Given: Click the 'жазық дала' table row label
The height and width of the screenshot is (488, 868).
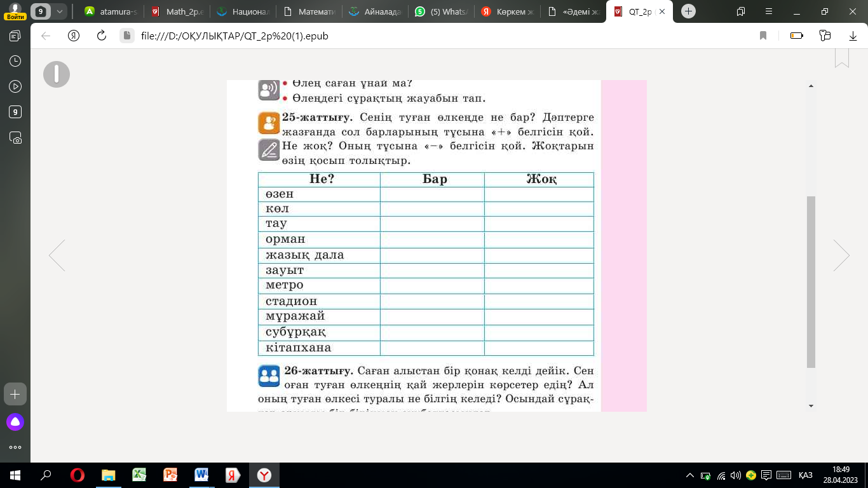Looking at the screenshot, I should [x=305, y=255].
